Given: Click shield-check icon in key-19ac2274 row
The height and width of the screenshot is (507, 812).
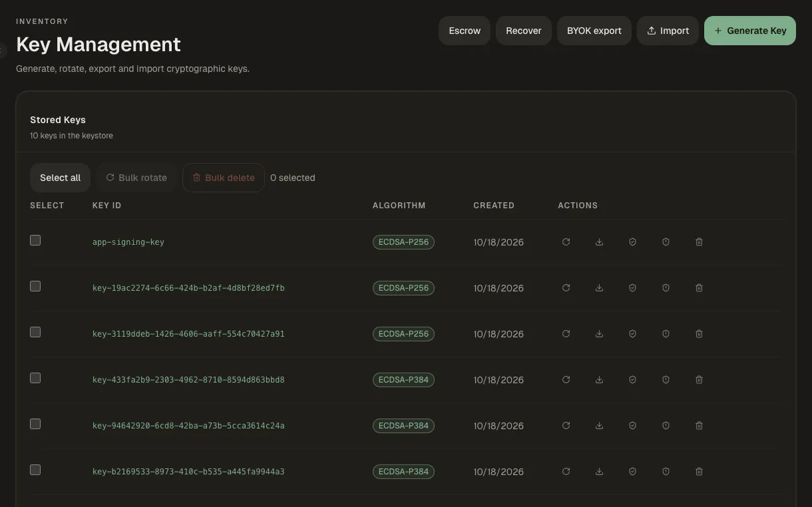Looking at the screenshot, I should tap(632, 288).
